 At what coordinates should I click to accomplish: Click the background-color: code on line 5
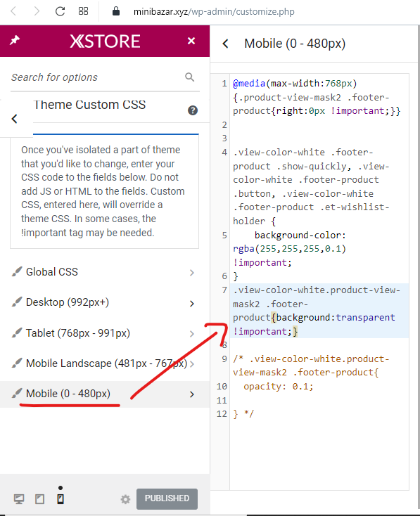[300, 236]
